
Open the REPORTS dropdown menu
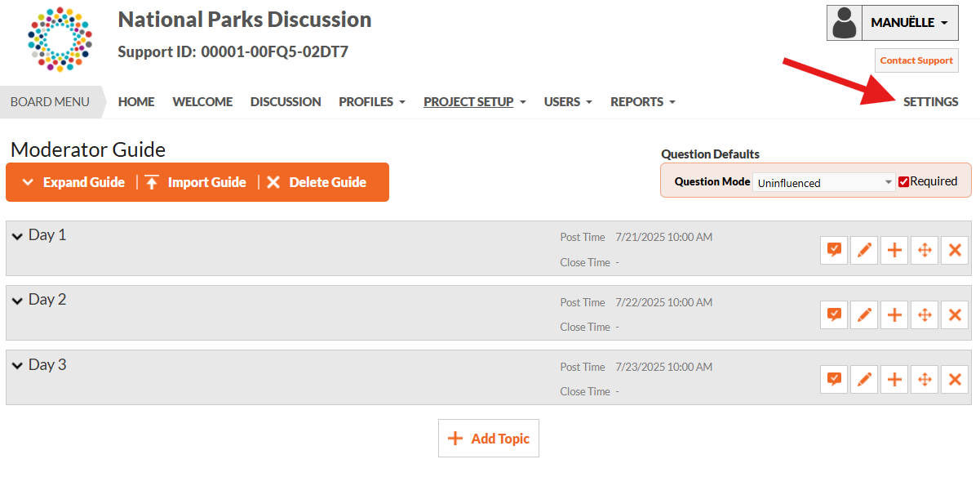[643, 102]
